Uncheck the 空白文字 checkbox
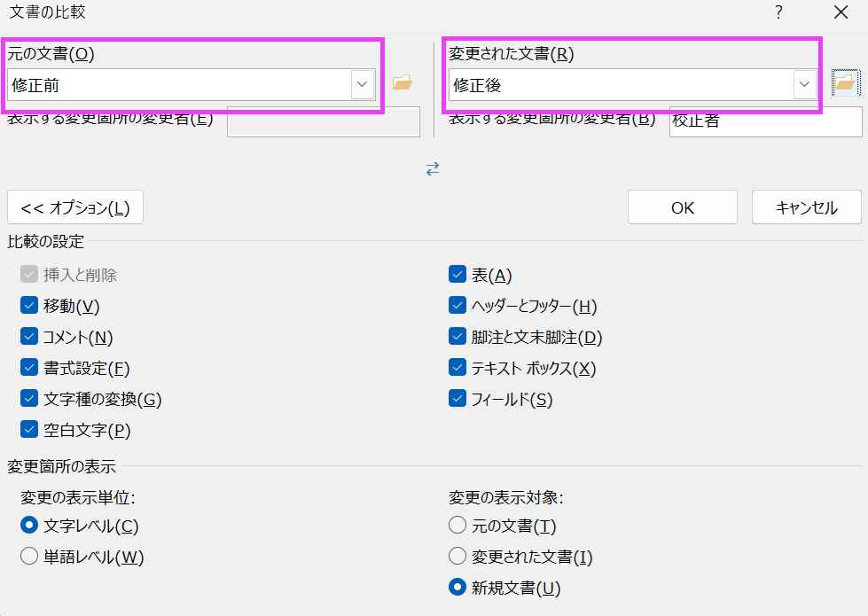868x616 pixels. tap(29, 431)
